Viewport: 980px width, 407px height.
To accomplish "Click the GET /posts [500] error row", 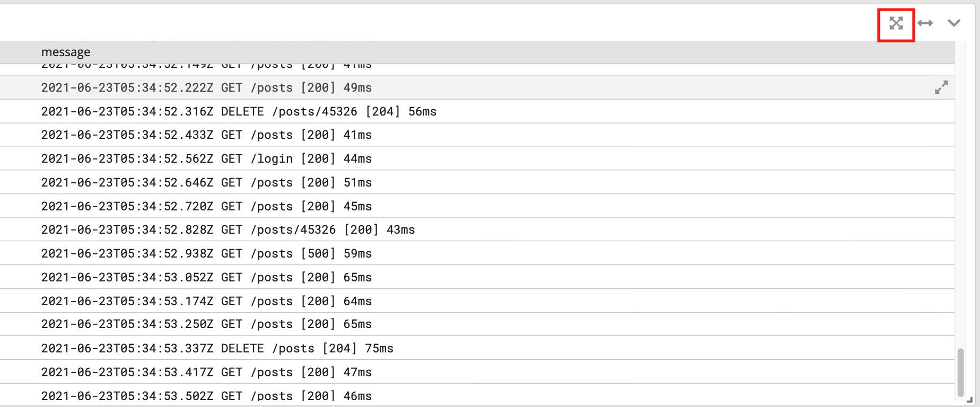I will 206,253.
